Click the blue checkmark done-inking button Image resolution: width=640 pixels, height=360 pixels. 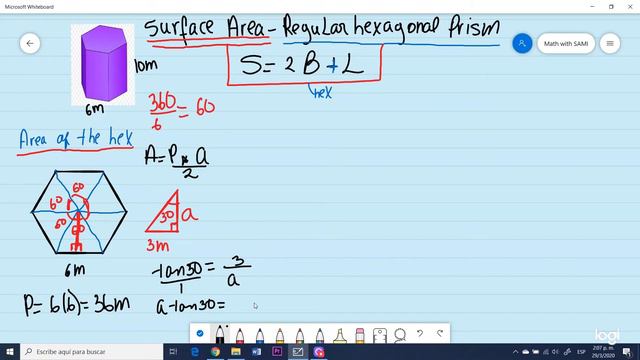(x=200, y=333)
